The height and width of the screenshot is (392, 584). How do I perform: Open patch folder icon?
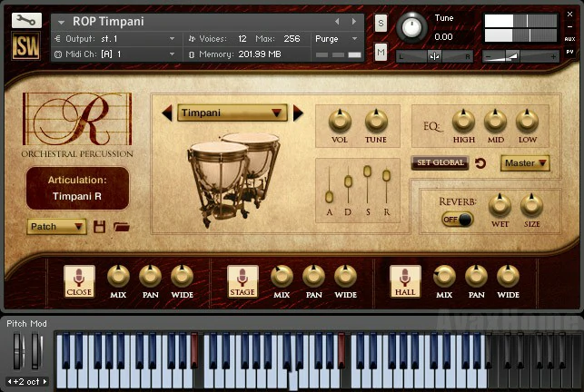click(x=121, y=227)
